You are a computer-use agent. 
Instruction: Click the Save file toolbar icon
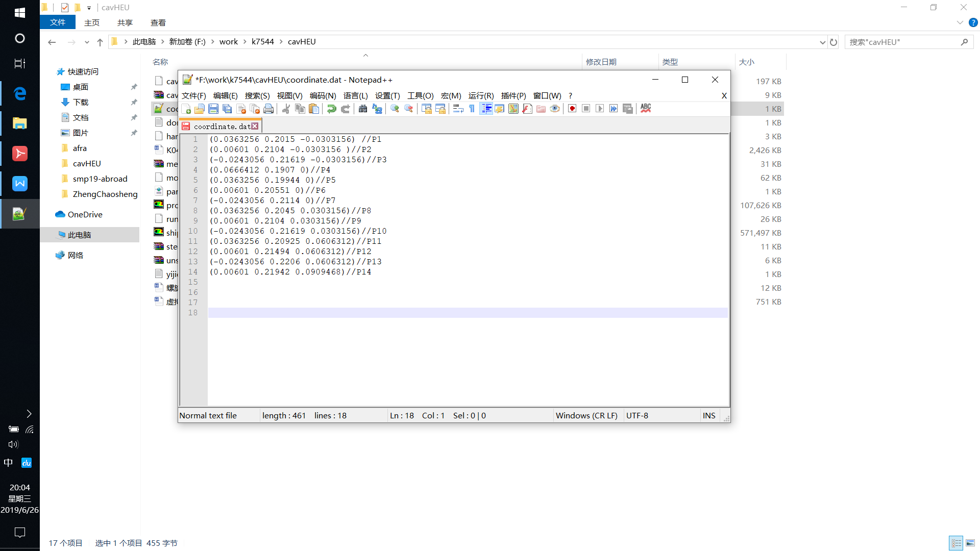click(213, 109)
